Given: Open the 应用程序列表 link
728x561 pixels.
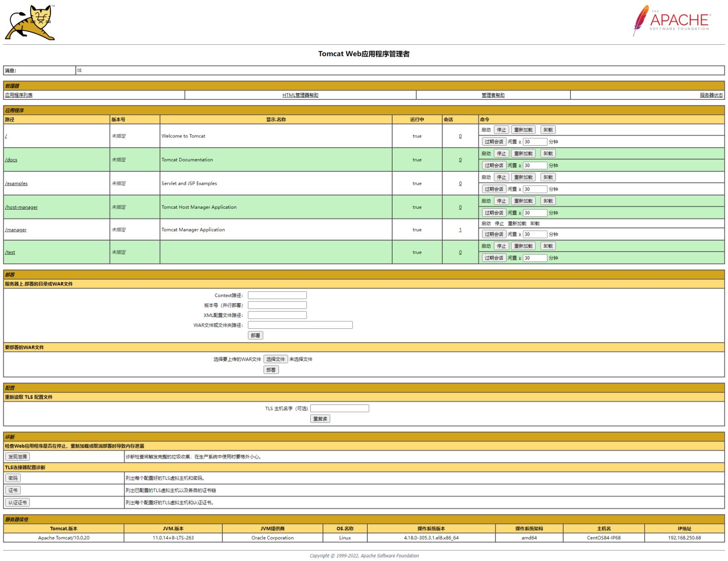Looking at the screenshot, I should point(19,95).
